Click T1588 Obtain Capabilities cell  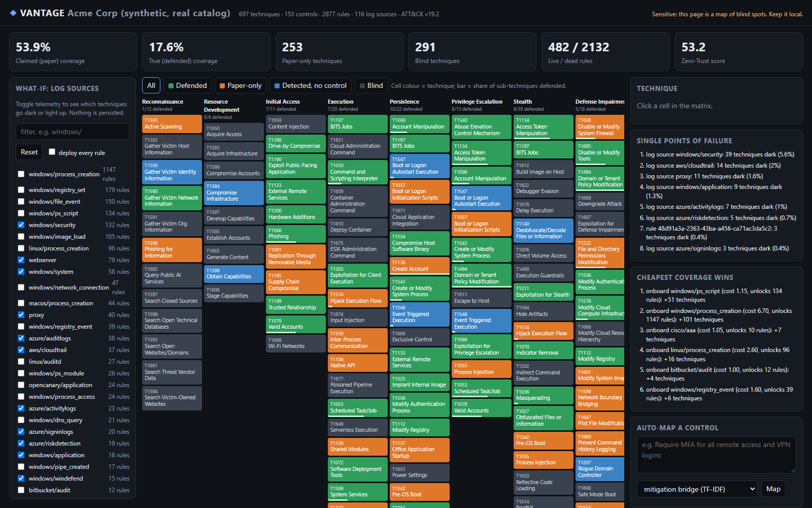(x=234, y=274)
